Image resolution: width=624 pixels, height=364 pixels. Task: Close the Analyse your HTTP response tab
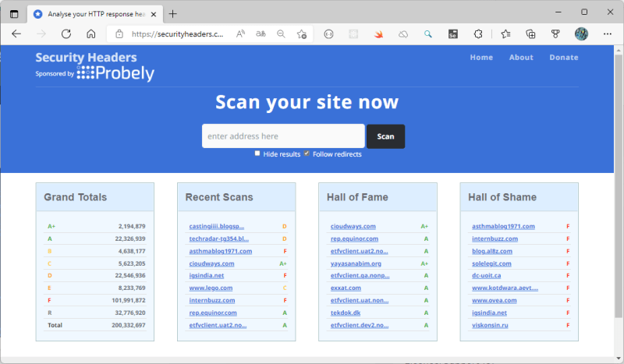[154, 14]
